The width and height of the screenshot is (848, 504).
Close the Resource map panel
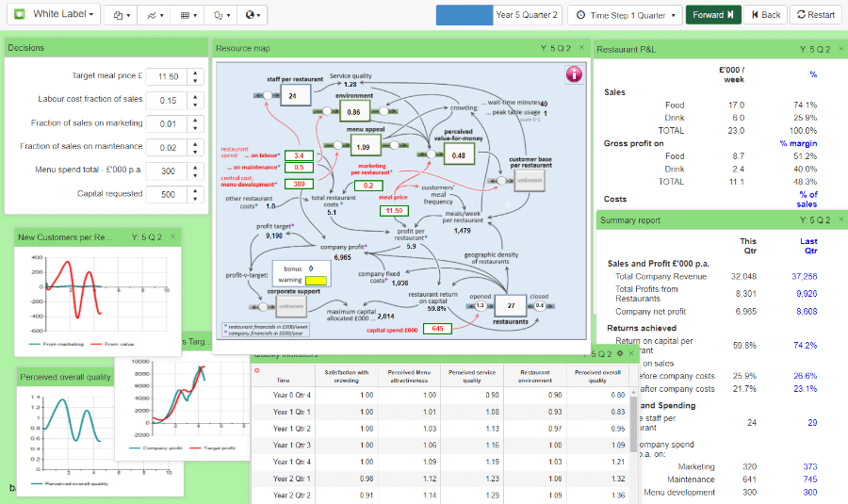[x=581, y=48]
